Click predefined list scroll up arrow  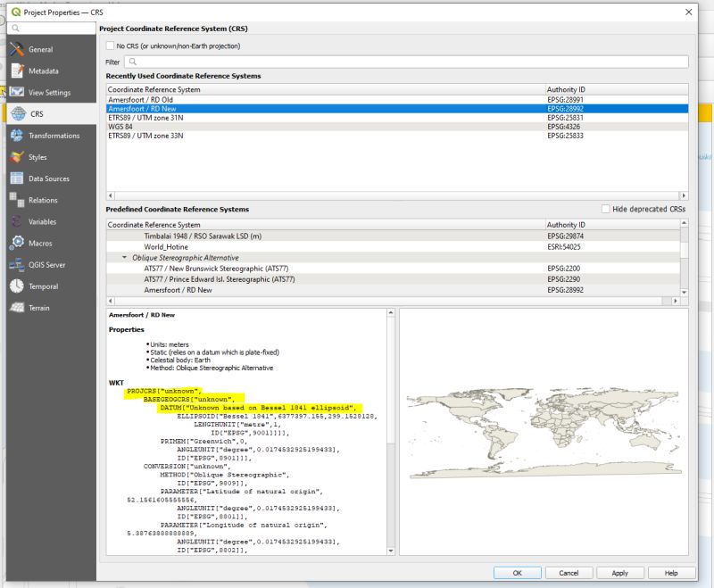pyautogui.click(x=684, y=222)
